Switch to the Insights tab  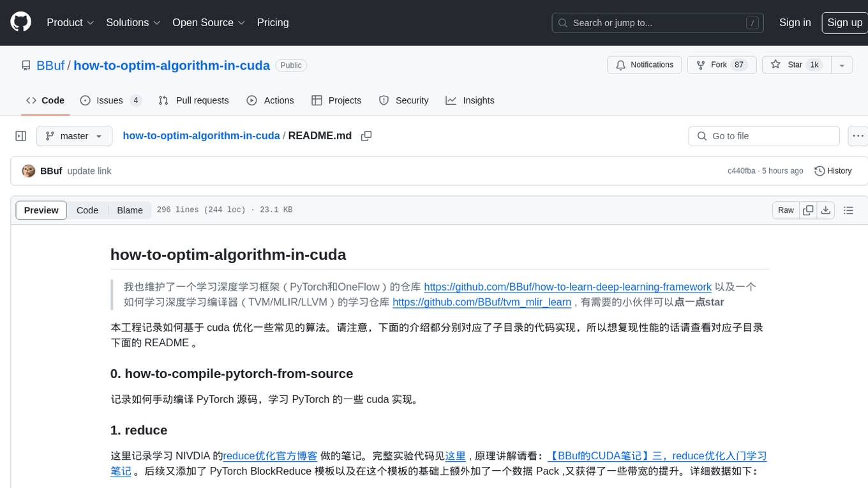[470, 100]
